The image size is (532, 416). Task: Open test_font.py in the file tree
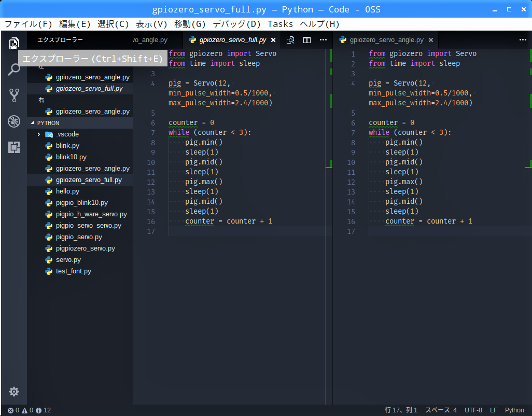(x=80, y=271)
